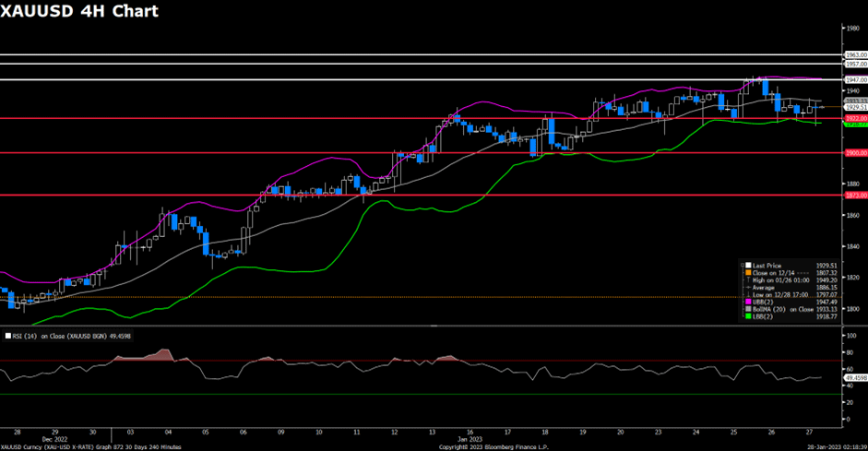Click the Low on 12/28 legend marker
The image size is (868, 451).
pyautogui.click(x=746, y=294)
